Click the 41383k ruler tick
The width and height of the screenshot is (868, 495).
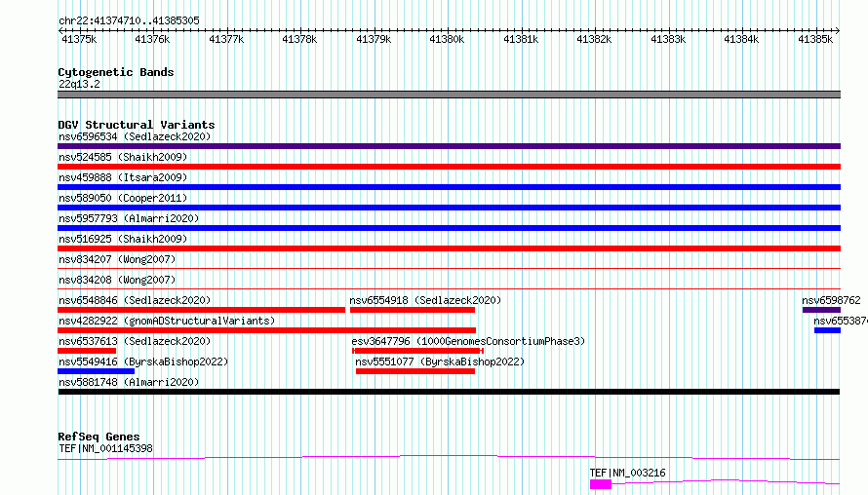tap(668, 39)
